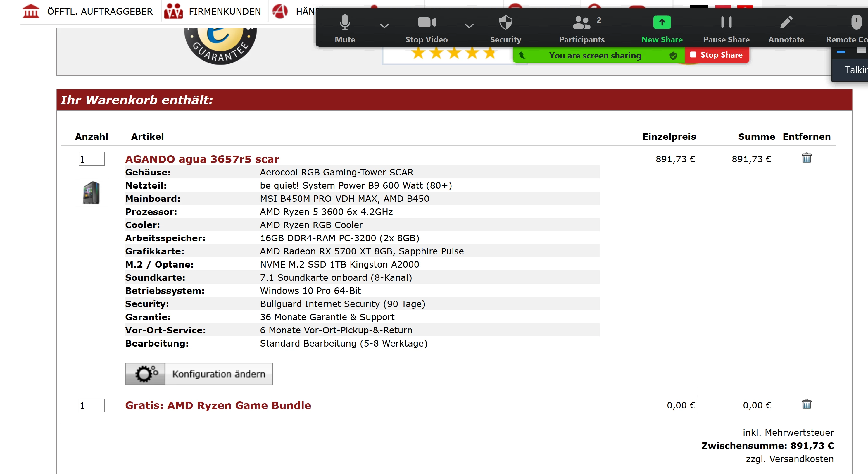Pause Share of the screen
This screenshot has width=868, height=474.
pyautogui.click(x=726, y=28)
